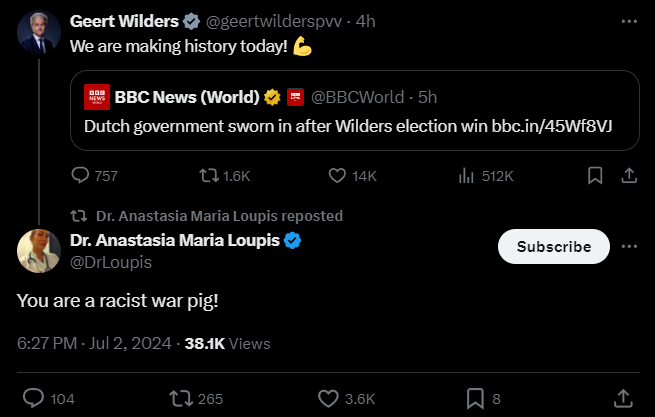Screen dimensions: 655x417
Task: Open more options on Loupis' post
Action: tap(629, 246)
